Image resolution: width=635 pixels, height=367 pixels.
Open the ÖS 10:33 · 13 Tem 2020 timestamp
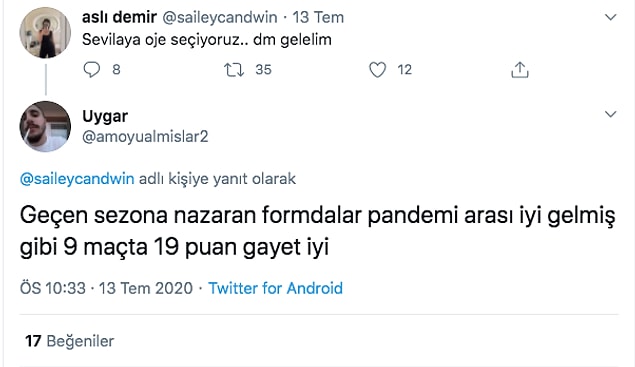(x=106, y=288)
